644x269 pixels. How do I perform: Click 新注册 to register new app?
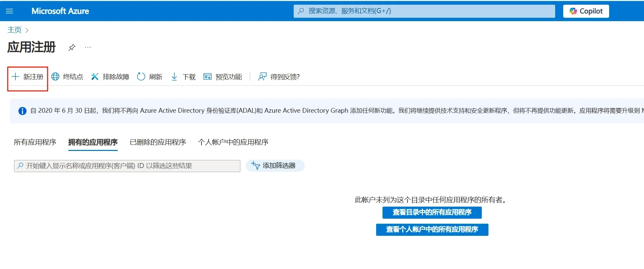[x=27, y=77]
